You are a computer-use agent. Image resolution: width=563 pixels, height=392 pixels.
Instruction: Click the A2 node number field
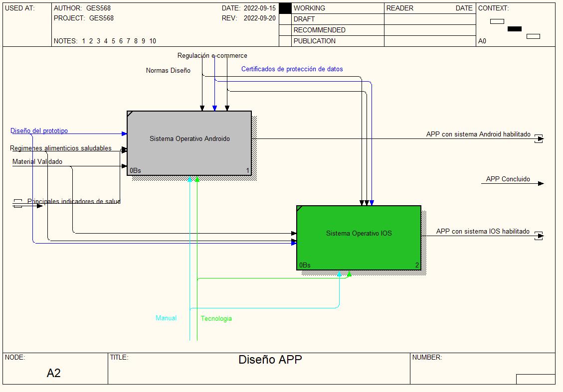pyautogui.click(x=54, y=373)
